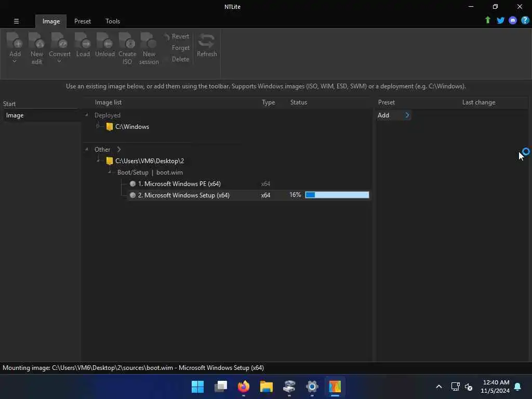Switch to the Preset tab
Viewport: 532px width, 399px height.
83,21
